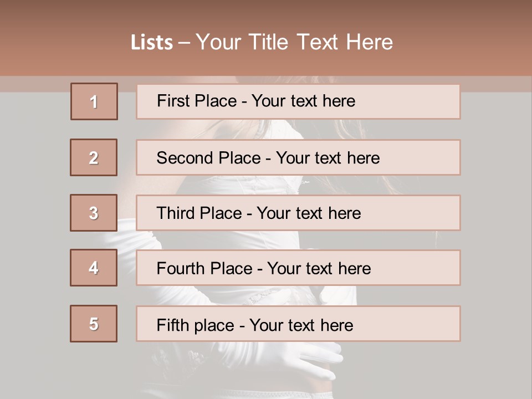
Task: Click the bold word 'Lists' in the title
Action: point(152,42)
